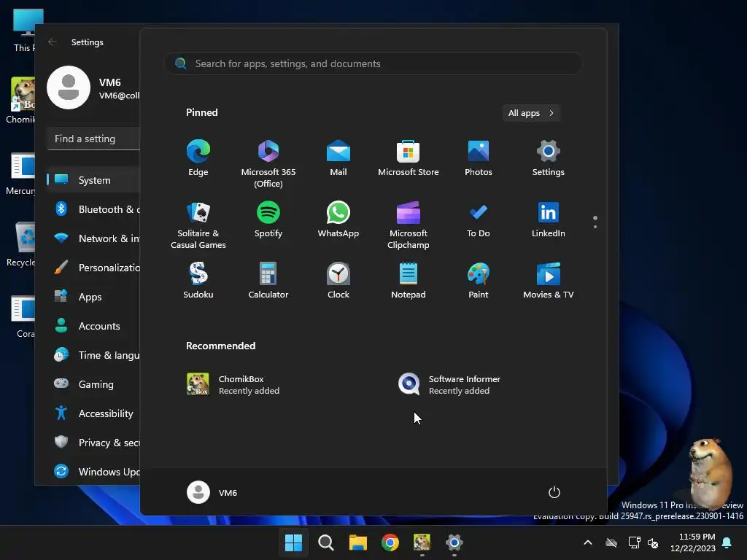This screenshot has width=747, height=560.
Task: Select This PC desktop icon
Action: pos(23,29)
